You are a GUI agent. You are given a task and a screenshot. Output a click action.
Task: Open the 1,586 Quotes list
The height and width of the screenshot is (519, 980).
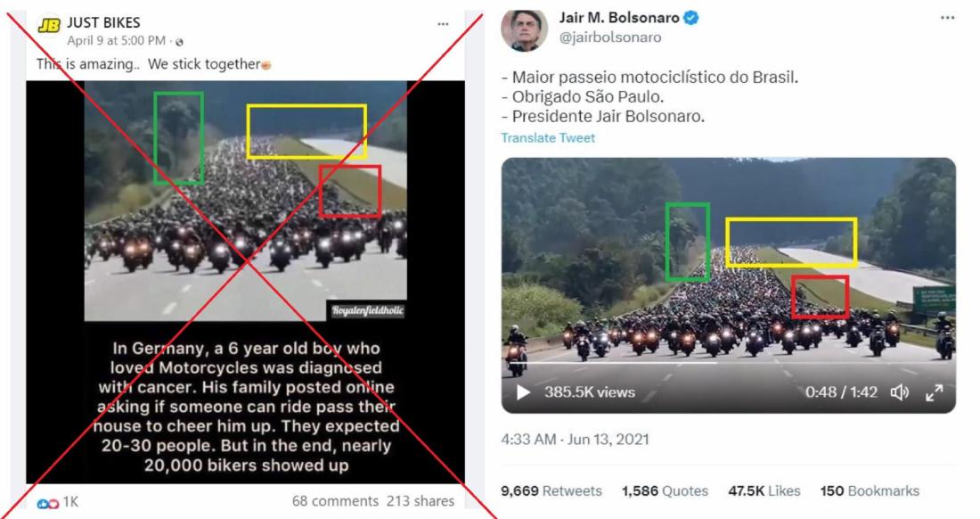[x=665, y=490]
